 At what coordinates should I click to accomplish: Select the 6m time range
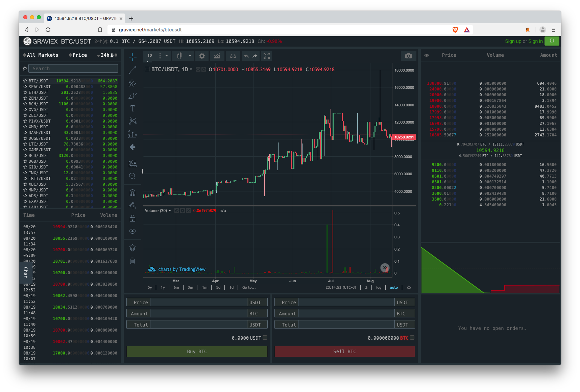coord(176,288)
